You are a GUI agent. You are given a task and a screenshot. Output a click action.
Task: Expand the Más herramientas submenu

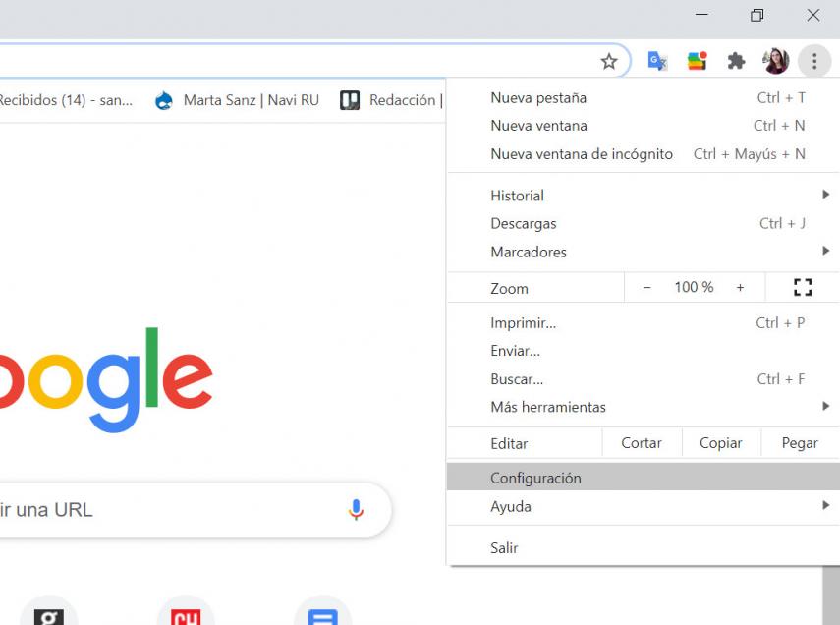coord(644,408)
